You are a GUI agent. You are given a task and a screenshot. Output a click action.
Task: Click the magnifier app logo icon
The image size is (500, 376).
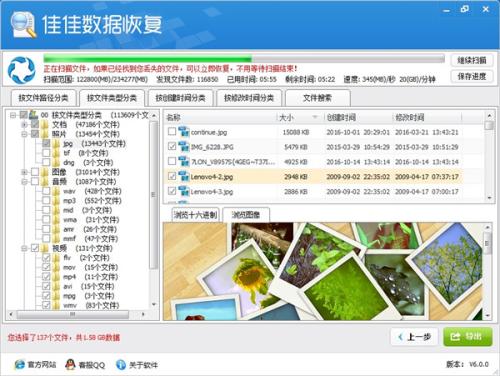point(23,25)
